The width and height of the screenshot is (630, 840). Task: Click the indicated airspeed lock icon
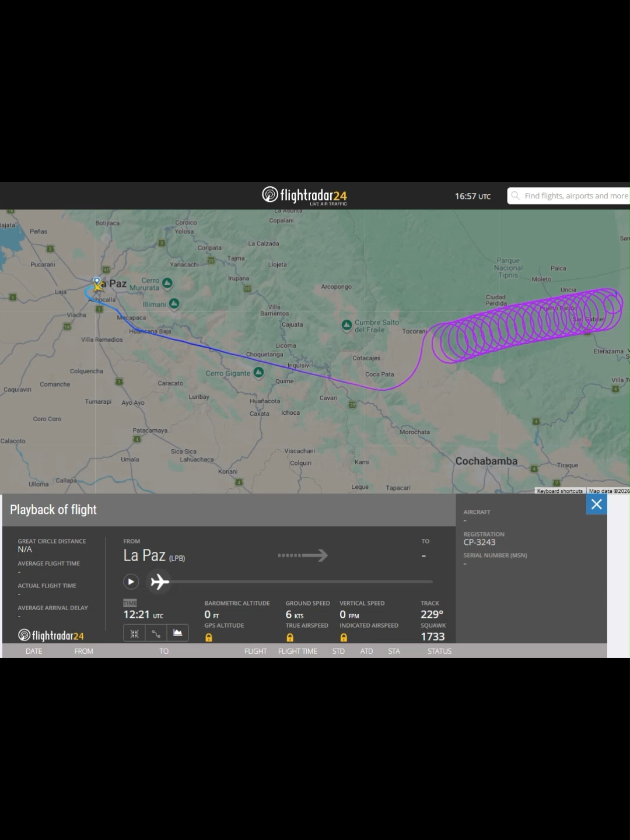[344, 638]
